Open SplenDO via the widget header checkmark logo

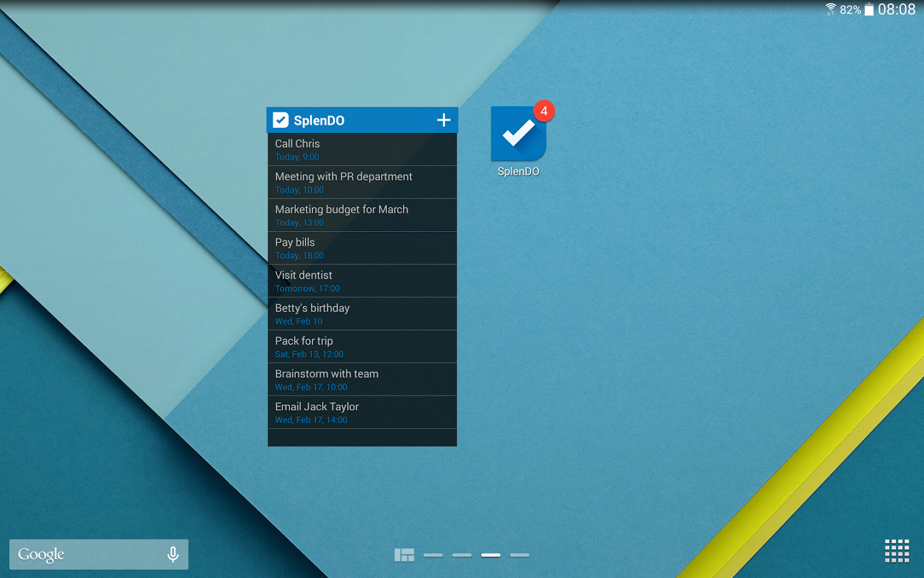(x=280, y=120)
